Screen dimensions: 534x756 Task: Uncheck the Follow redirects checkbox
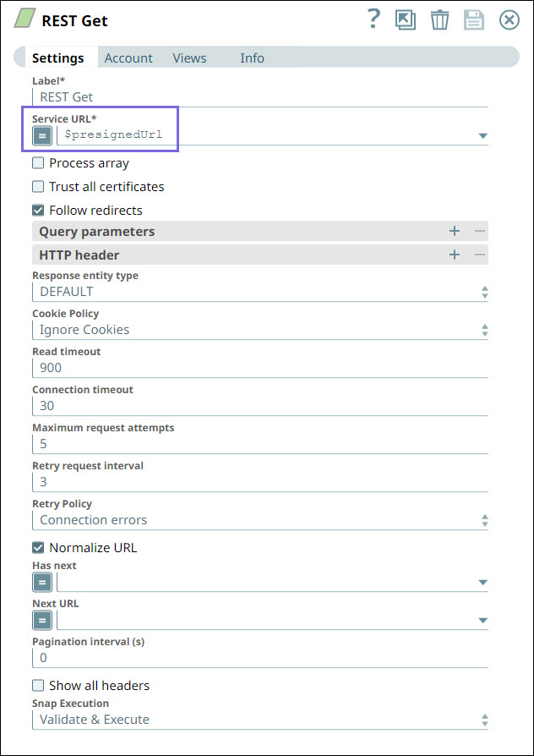point(38,211)
